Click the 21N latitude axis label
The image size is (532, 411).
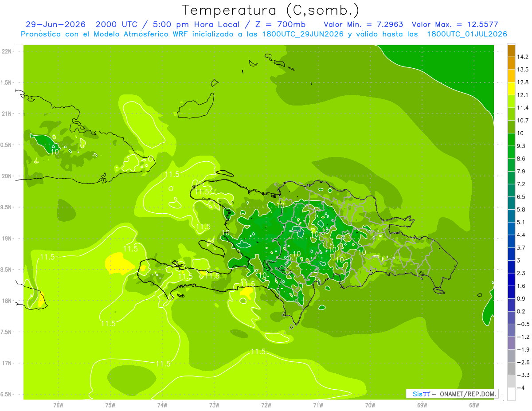7,114
